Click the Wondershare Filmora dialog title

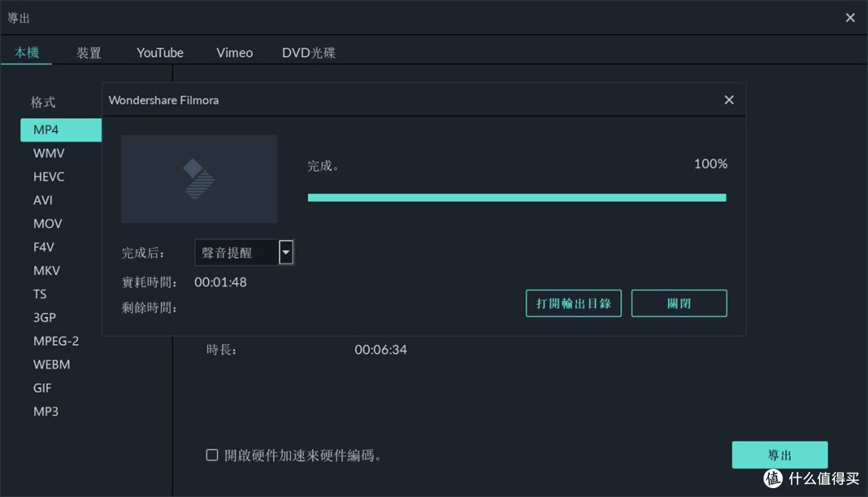tap(163, 101)
